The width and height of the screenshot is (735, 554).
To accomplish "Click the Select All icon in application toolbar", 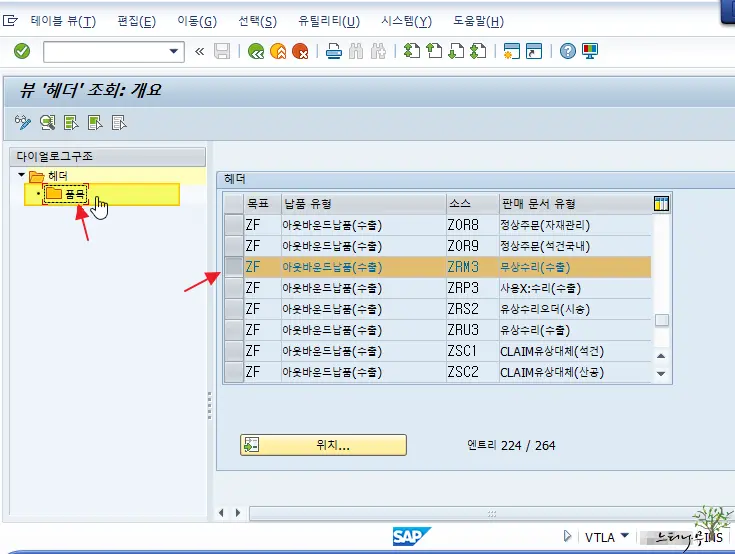I will [71, 123].
